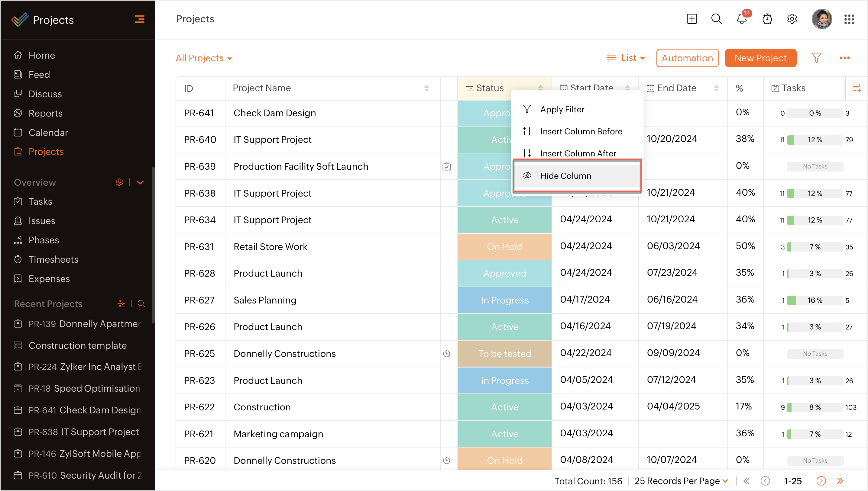
Task: Open the List view dropdown
Action: point(626,58)
